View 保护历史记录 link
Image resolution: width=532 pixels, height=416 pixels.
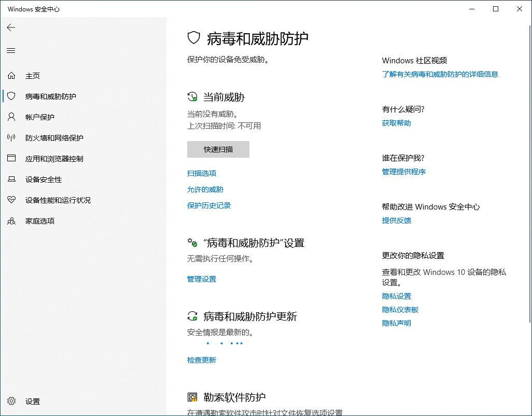[x=208, y=205]
